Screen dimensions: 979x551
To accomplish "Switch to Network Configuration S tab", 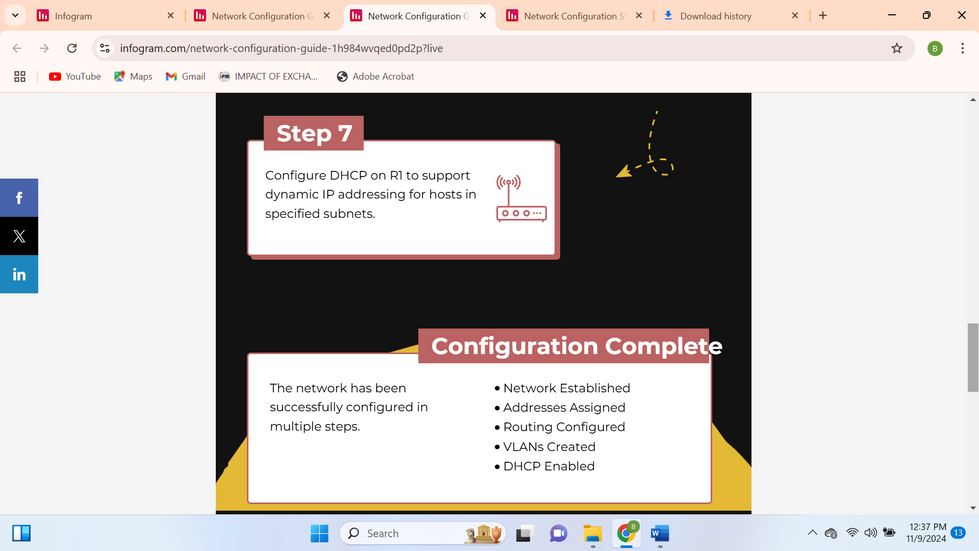I will coord(574,16).
